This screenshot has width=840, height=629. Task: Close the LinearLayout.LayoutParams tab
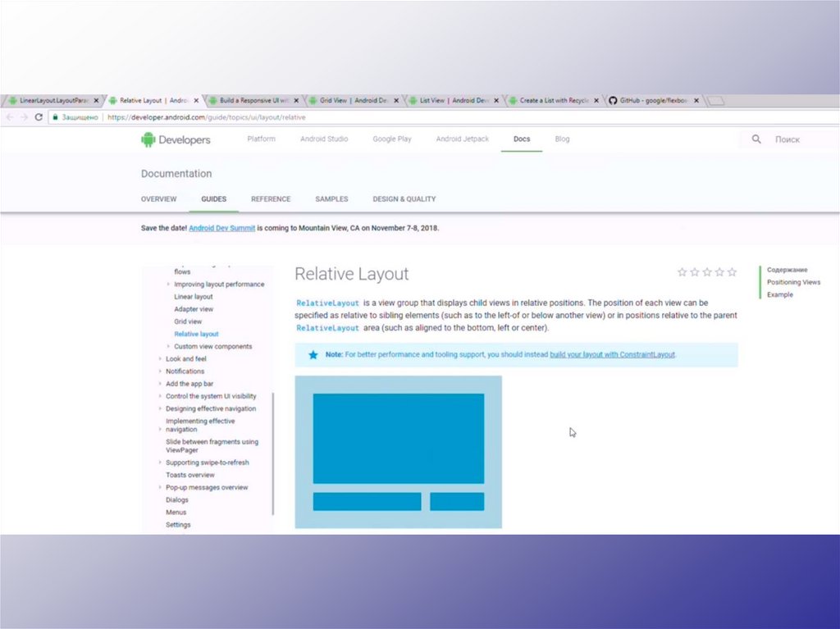[x=97, y=100]
